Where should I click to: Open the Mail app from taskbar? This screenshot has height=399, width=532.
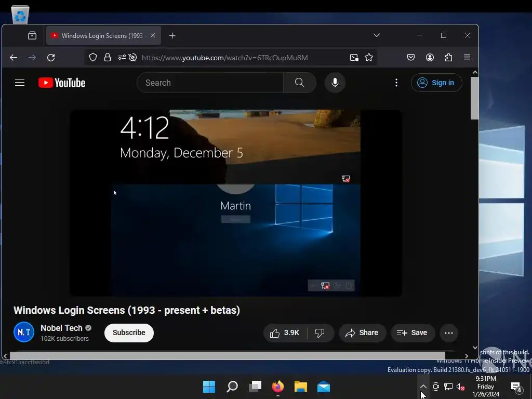324,387
